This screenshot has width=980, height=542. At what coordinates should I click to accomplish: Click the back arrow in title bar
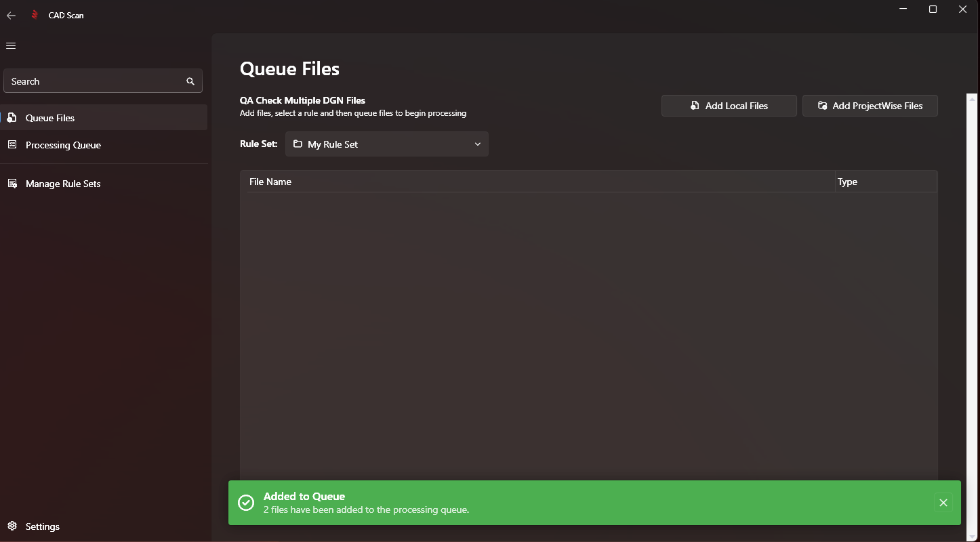(x=11, y=15)
